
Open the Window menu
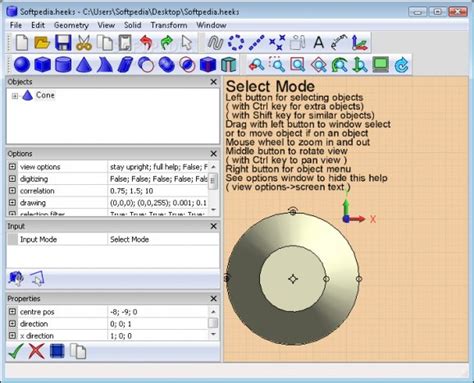(211, 25)
